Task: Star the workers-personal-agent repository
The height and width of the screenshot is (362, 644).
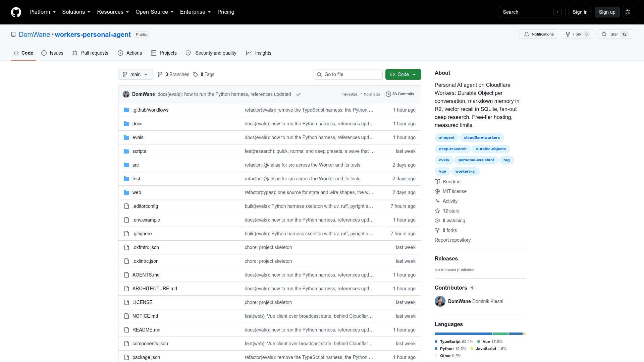Action: click(615, 34)
